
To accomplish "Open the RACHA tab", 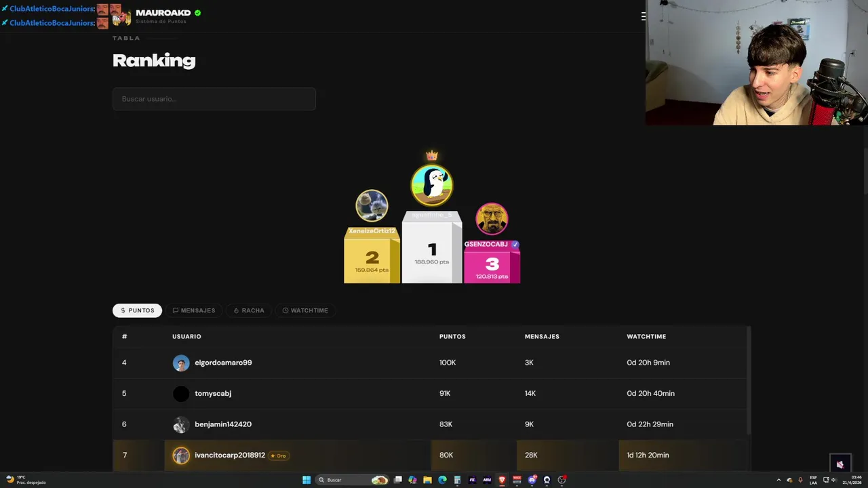I will click(249, 310).
